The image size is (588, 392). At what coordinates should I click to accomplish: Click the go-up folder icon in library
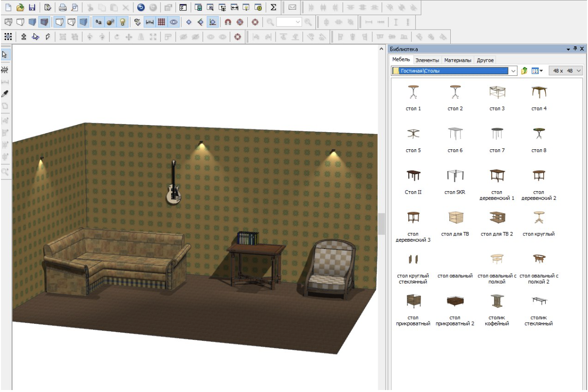pos(524,71)
